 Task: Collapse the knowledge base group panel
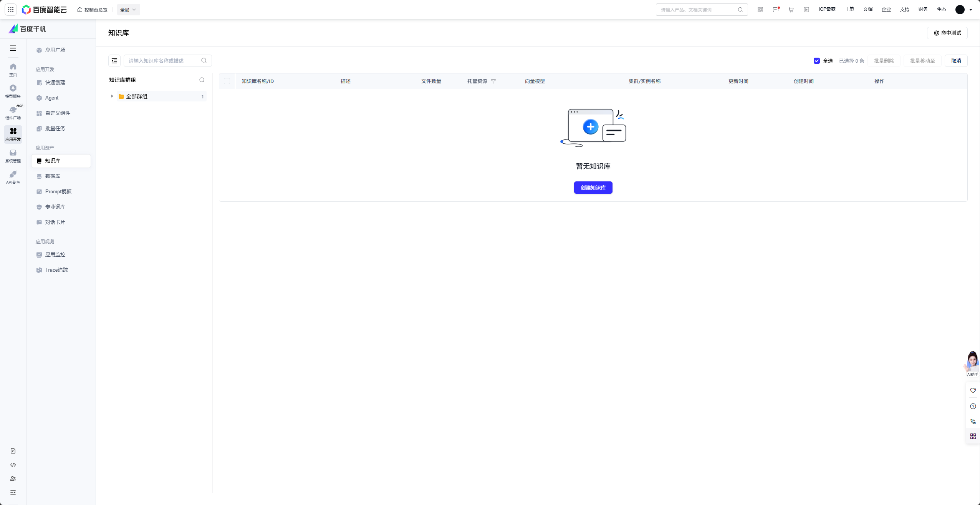(114, 61)
